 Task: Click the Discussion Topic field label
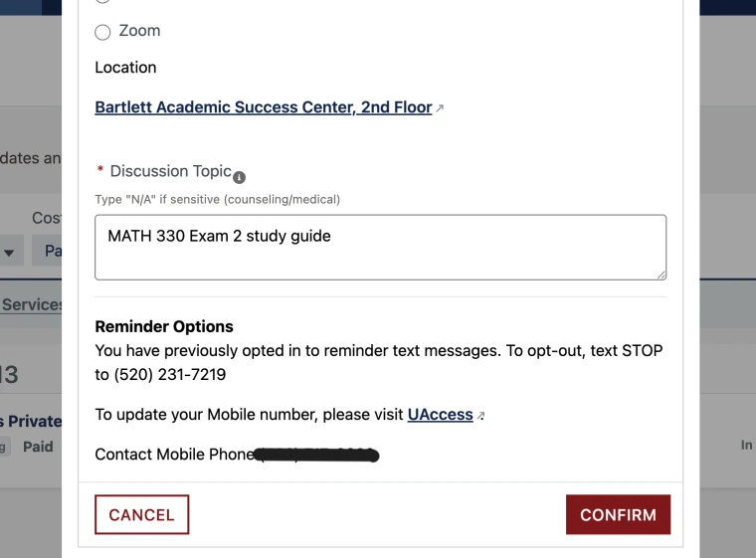click(x=170, y=171)
